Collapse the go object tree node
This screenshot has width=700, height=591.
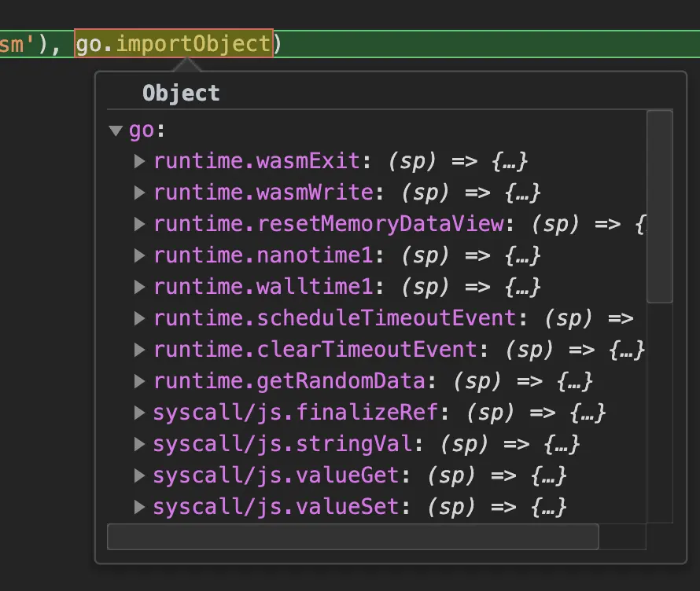coord(116,130)
